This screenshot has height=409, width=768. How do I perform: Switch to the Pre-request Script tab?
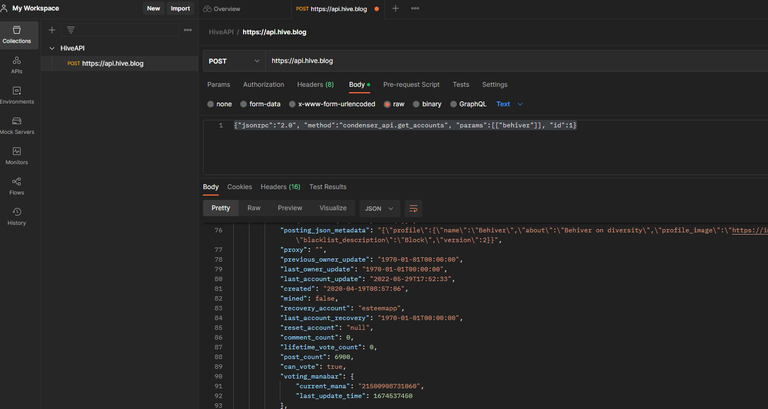click(x=411, y=84)
